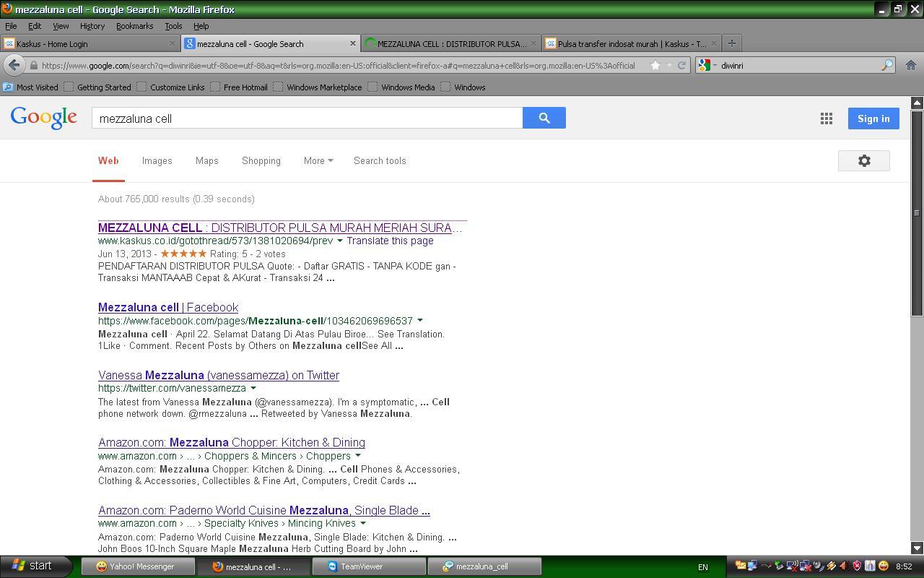Close the mezzaluna cell Google Search tab
Viewport: 924px width, 578px height.
[x=352, y=43]
